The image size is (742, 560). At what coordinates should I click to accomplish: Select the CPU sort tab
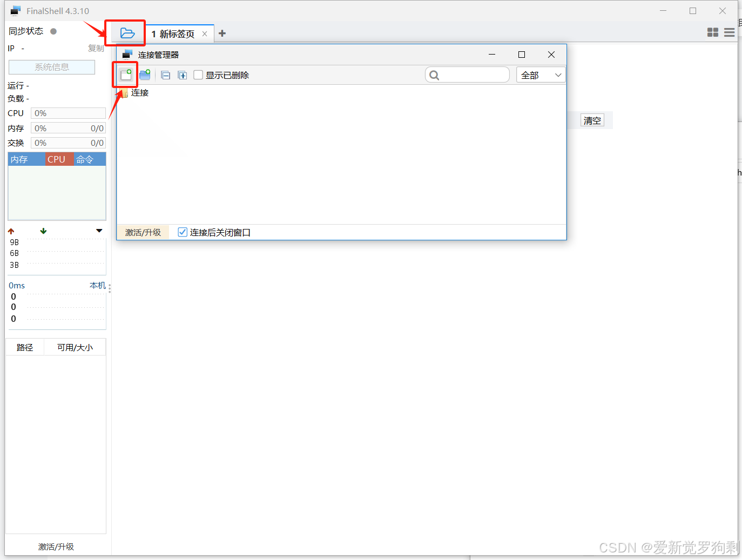[x=59, y=159]
